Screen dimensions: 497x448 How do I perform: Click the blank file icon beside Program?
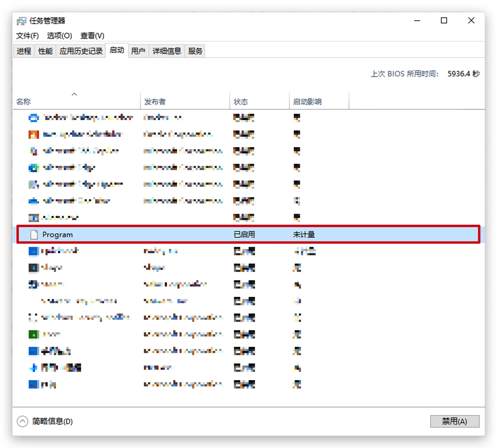(x=34, y=235)
